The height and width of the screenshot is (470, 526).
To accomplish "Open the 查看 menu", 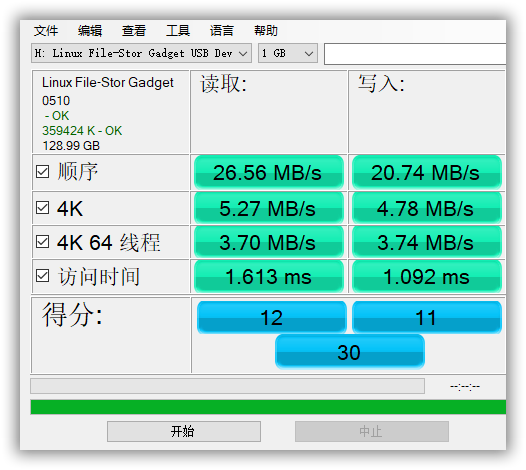I will pos(134,31).
